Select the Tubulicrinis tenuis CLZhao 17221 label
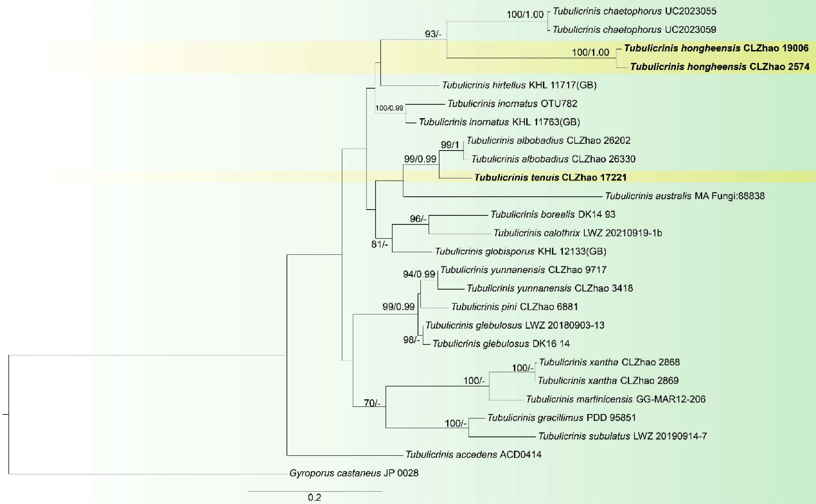This screenshot has height=504, width=816. (550, 177)
